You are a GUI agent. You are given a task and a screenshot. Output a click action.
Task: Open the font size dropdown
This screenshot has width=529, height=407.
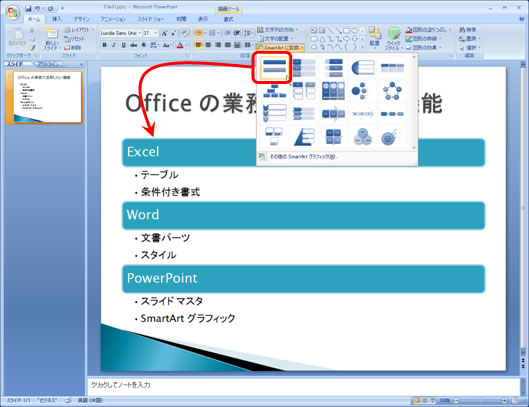point(150,33)
